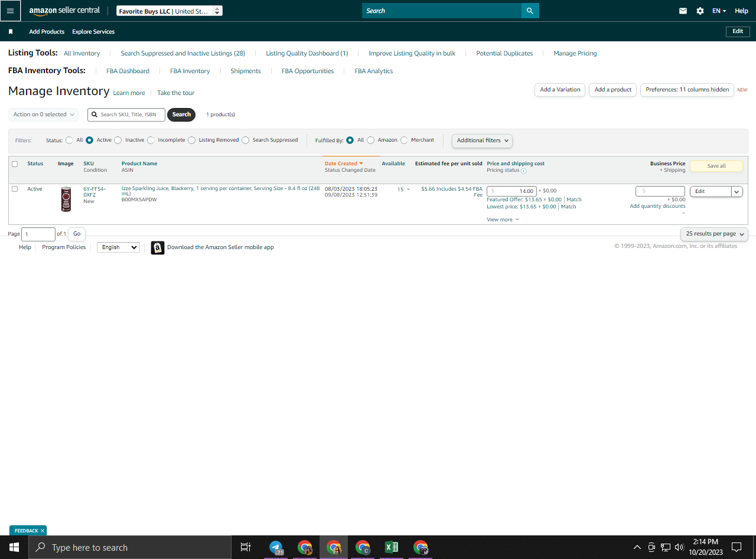Click the yellow Save all button

click(x=716, y=166)
